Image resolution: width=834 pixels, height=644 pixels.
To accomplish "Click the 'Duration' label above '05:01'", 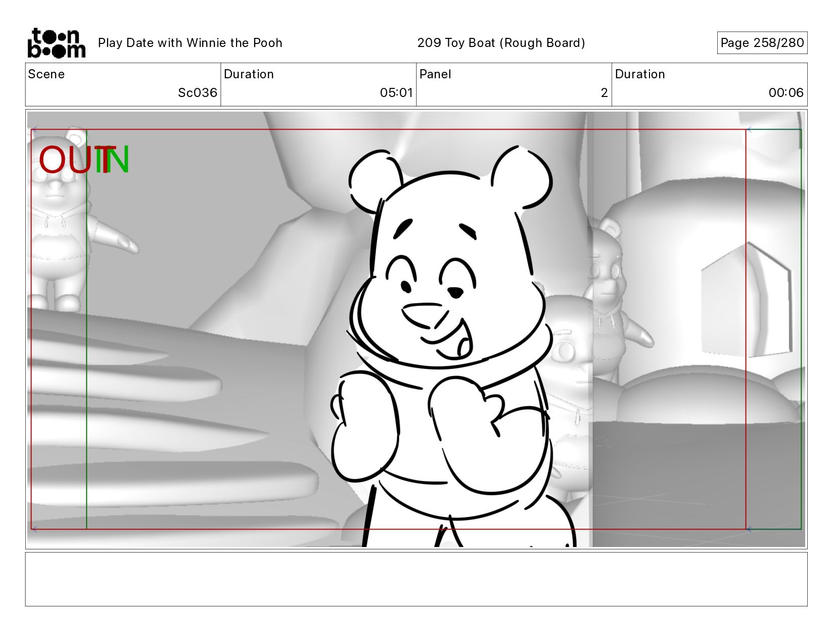I will (x=249, y=74).
